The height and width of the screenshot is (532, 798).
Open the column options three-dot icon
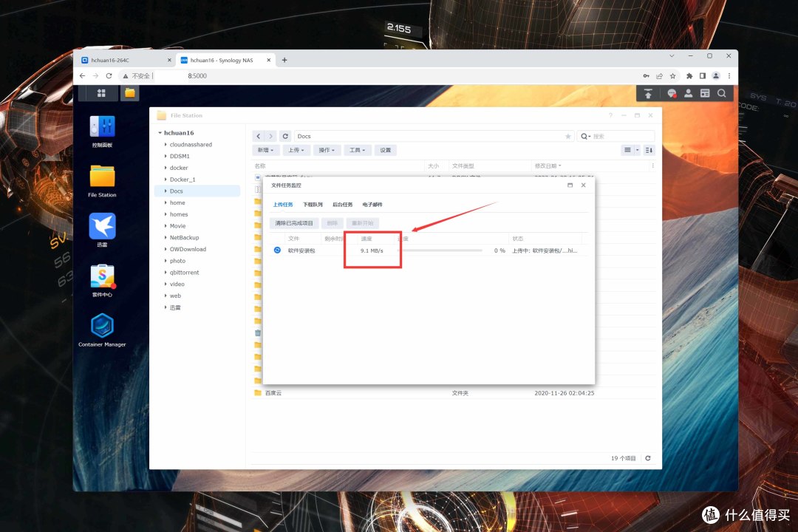coord(652,166)
